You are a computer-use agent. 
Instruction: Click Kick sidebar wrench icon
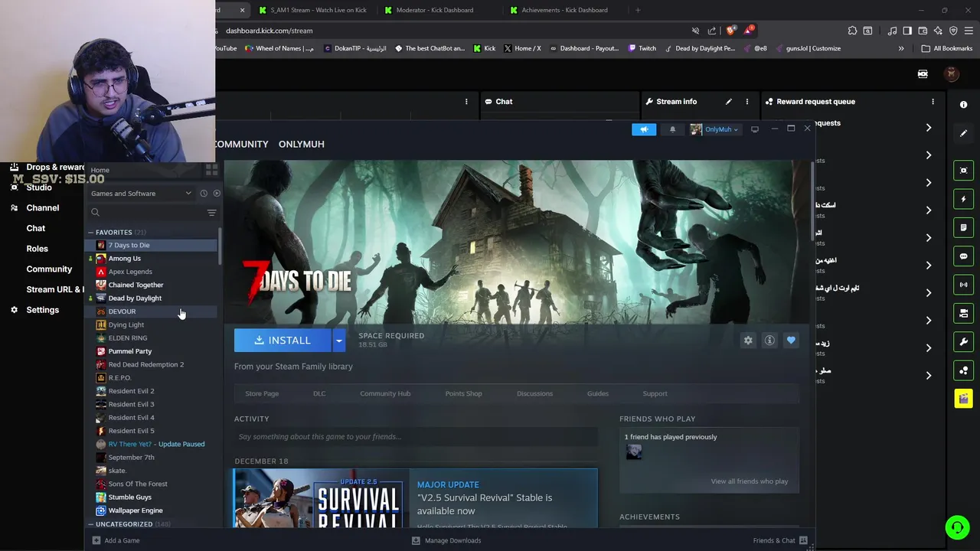pyautogui.click(x=963, y=342)
